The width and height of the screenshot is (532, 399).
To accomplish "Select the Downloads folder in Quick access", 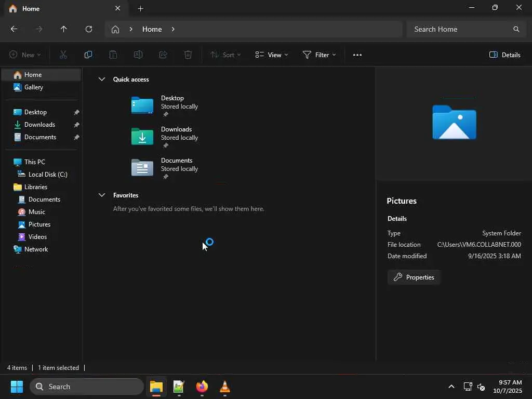I will coord(165,137).
